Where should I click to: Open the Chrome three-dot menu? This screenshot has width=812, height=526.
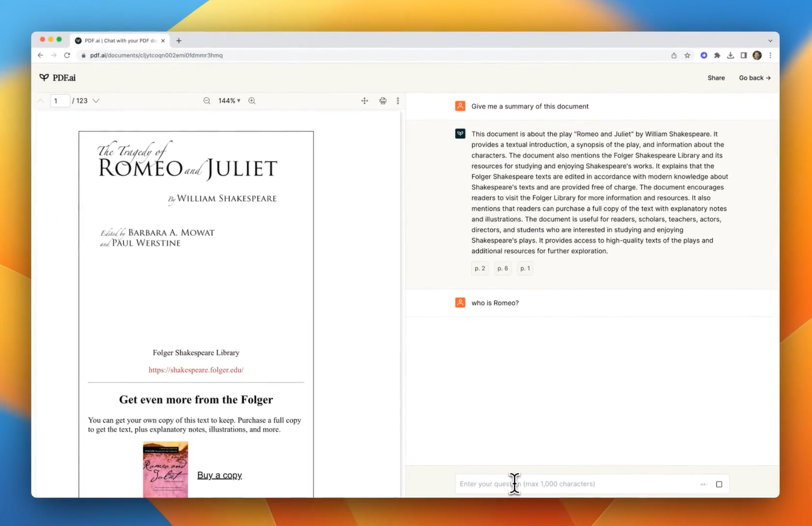pos(770,55)
